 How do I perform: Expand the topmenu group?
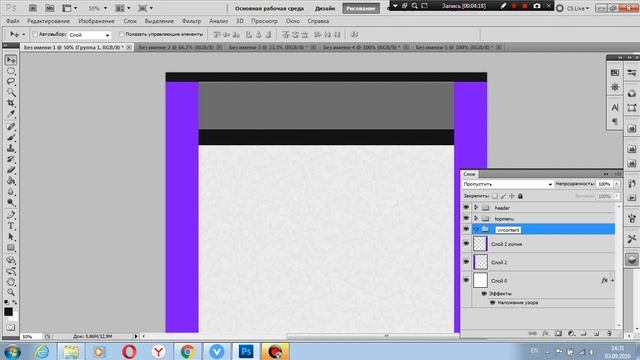point(476,218)
